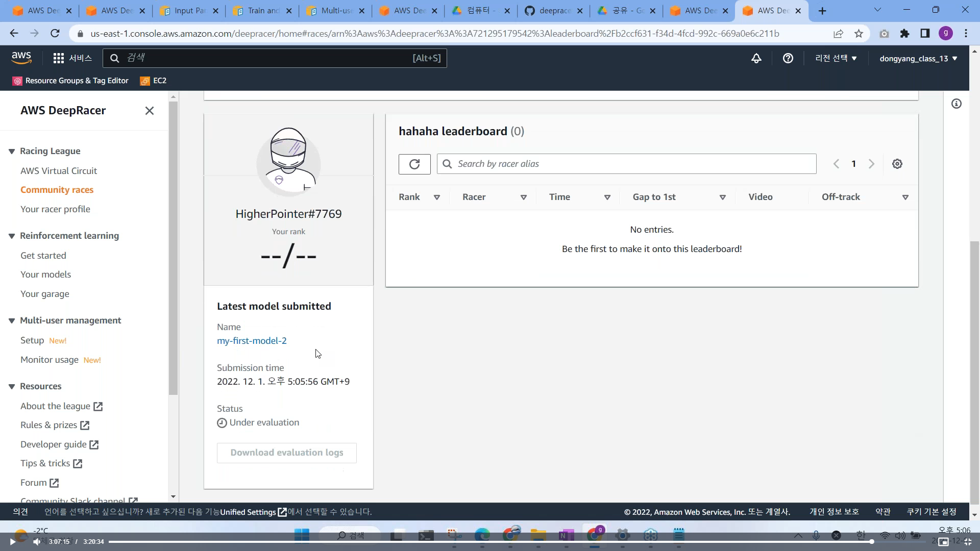Mute the video player volume
980x551 pixels.
pyautogui.click(x=37, y=542)
